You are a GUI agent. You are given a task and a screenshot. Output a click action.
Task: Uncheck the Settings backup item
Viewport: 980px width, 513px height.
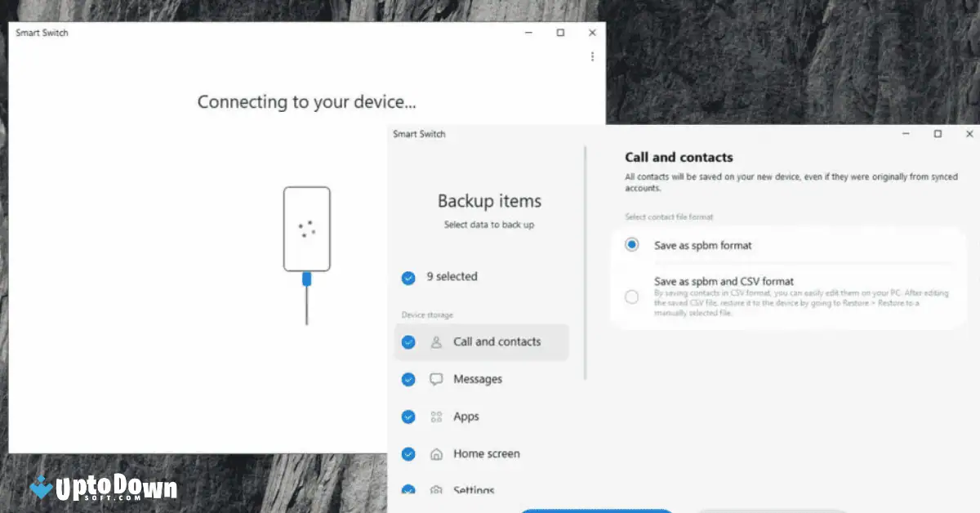(x=408, y=488)
